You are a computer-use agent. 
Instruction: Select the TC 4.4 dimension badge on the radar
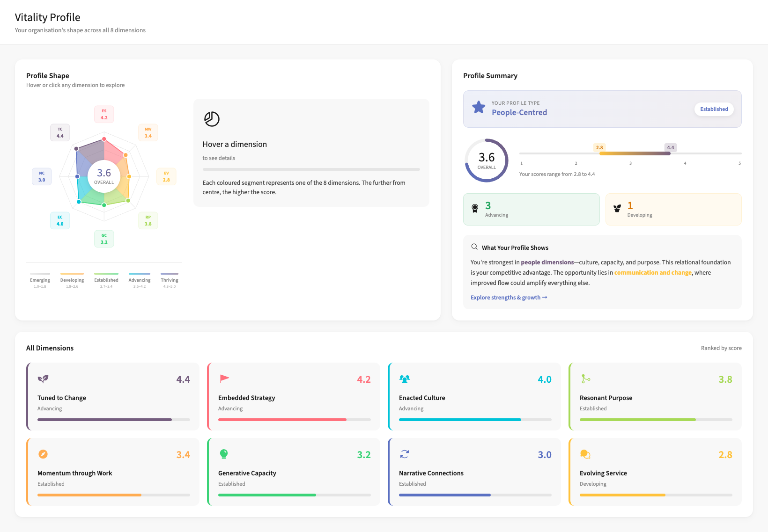60,132
